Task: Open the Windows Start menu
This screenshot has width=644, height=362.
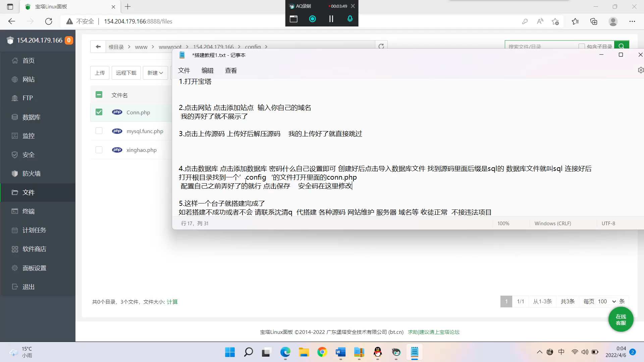Action: click(230, 352)
